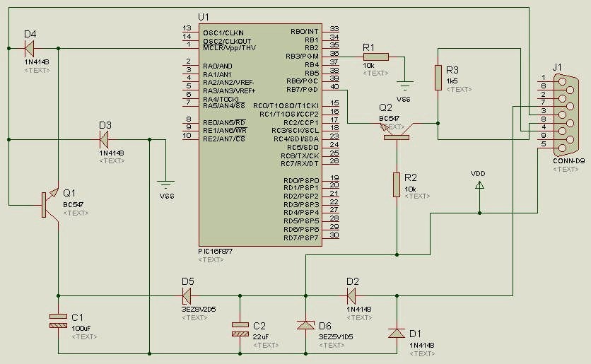Viewport: 591px width, 364px height.
Task: Select the VSS ground symbol below D3
Action: click(x=165, y=185)
